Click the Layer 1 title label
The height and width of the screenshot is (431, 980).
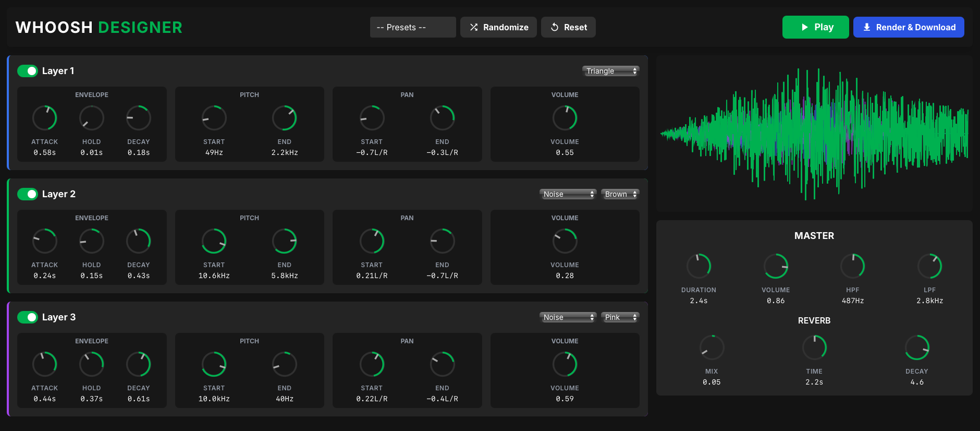pos(58,71)
